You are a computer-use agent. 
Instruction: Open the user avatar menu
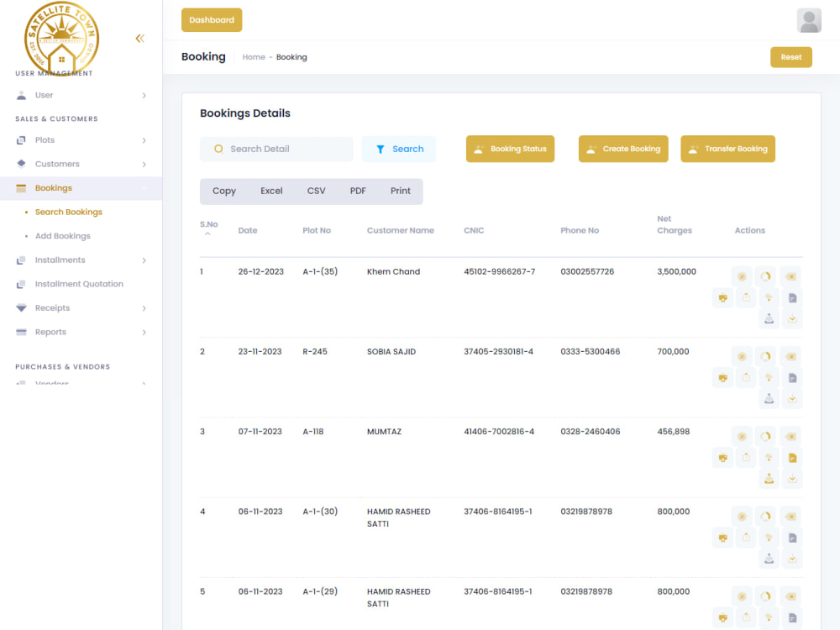pyautogui.click(x=809, y=20)
